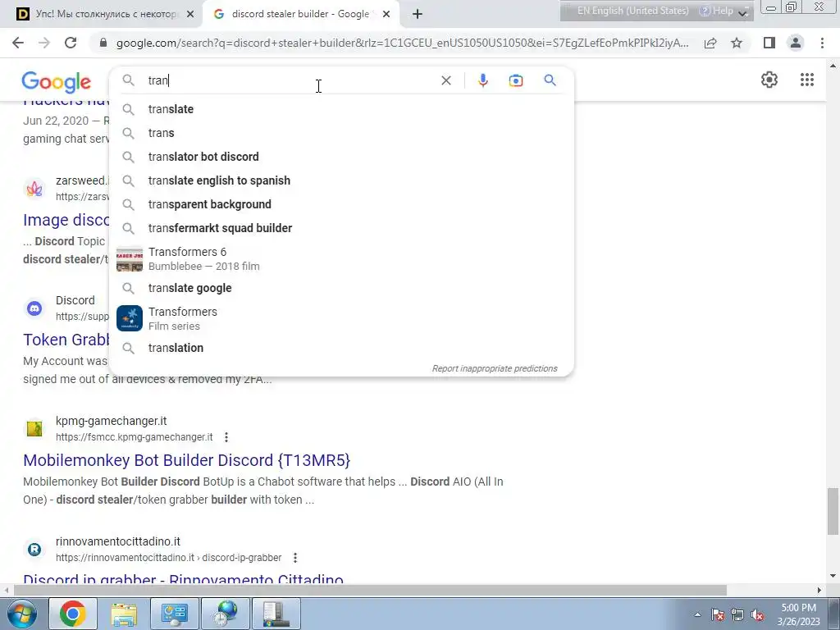840x630 pixels.
Task: Choose suggestion 'translate'
Action: (x=341, y=109)
